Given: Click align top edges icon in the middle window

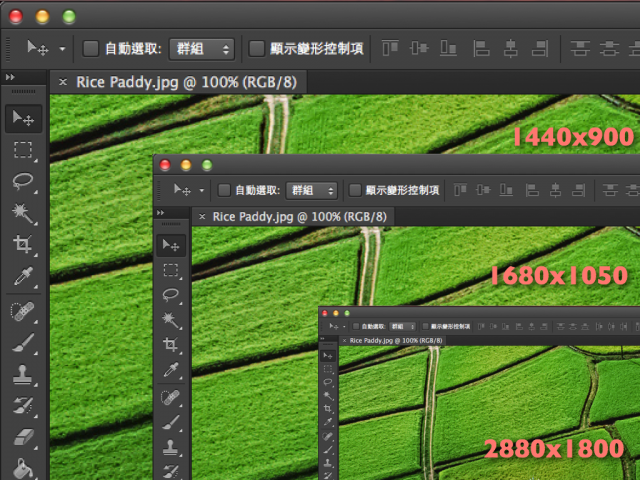Looking at the screenshot, I should tap(460, 190).
